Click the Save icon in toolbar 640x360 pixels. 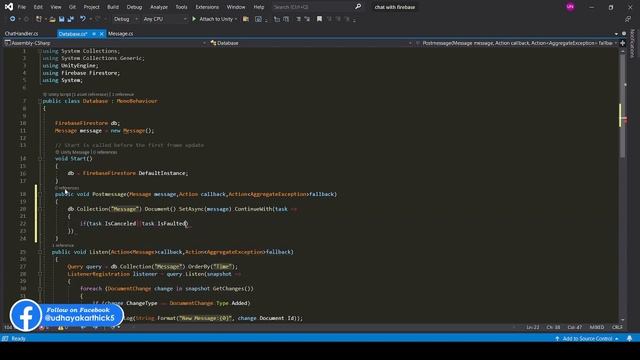62,19
